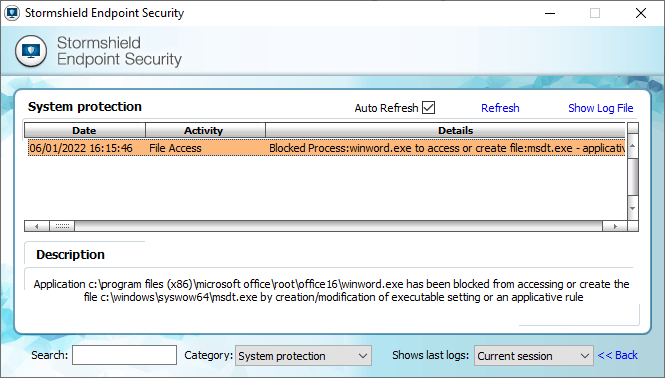Open the Show Log File link
This screenshot has height=378, width=665.
click(601, 108)
